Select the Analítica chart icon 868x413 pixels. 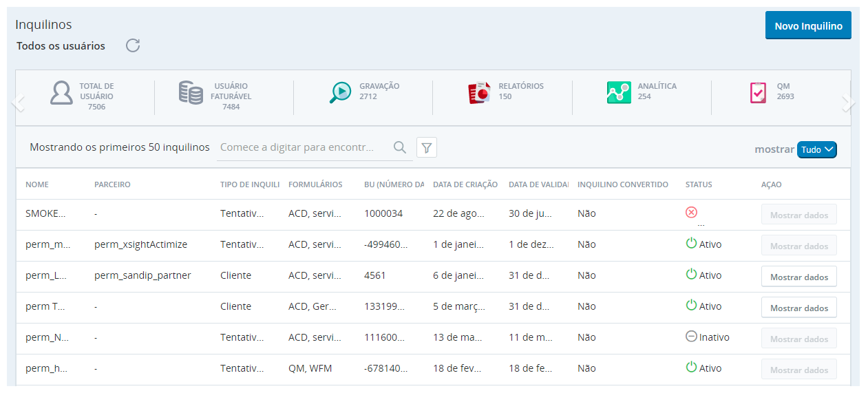click(x=619, y=93)
